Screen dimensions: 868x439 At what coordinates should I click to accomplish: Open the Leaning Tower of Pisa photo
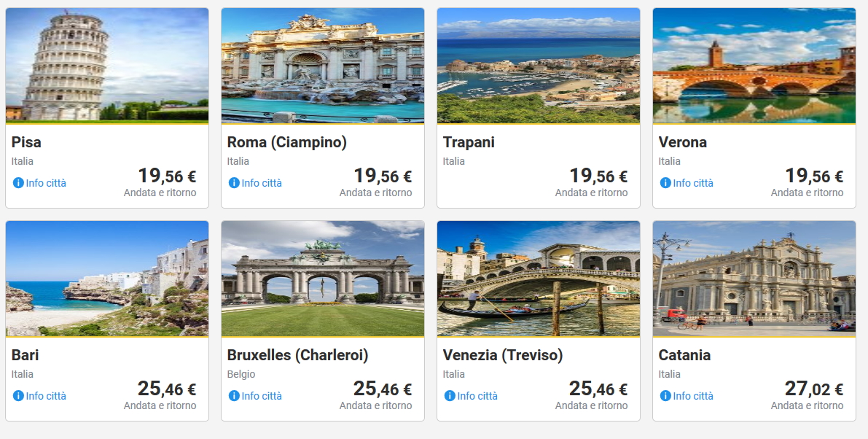(107, 66)
